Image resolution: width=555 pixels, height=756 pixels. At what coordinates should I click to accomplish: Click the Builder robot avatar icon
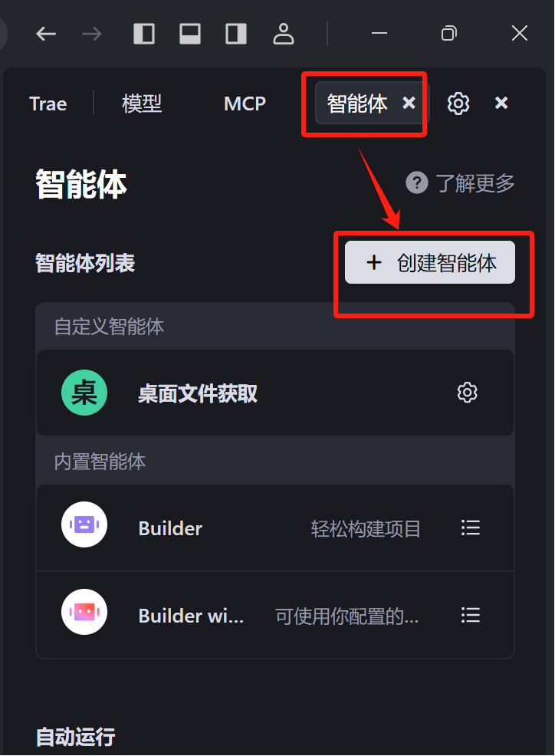(x=84, y=524)
